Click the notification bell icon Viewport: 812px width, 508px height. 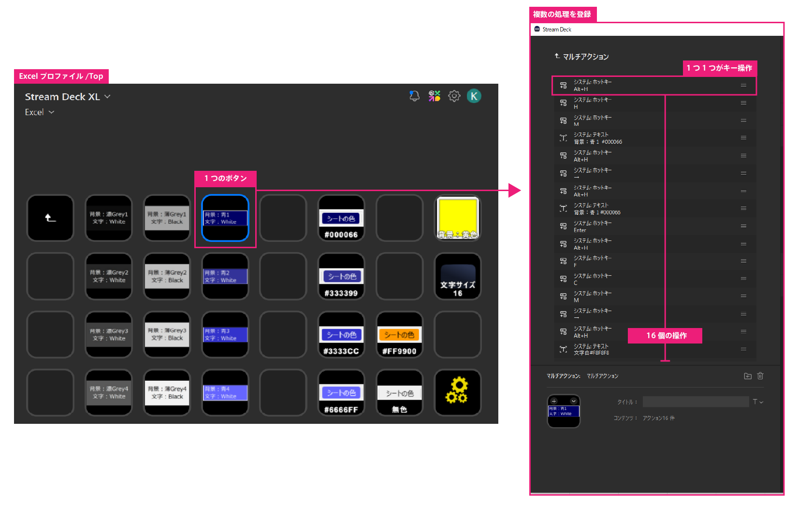coord(414,96)
